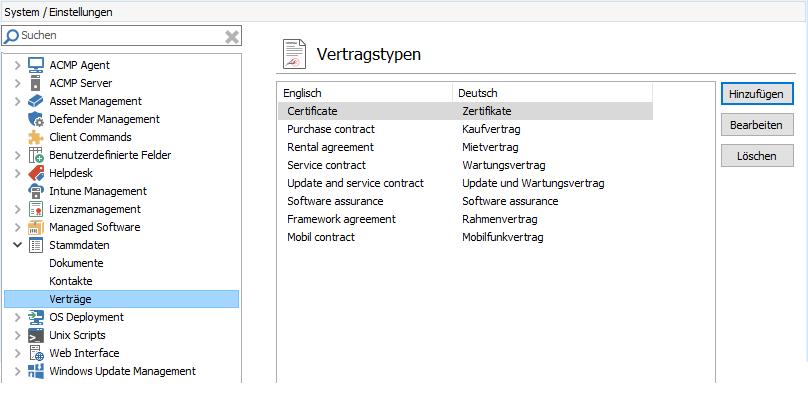
Task: Click the Wartungsvertrag cell
Action: [x=503, y=165]
